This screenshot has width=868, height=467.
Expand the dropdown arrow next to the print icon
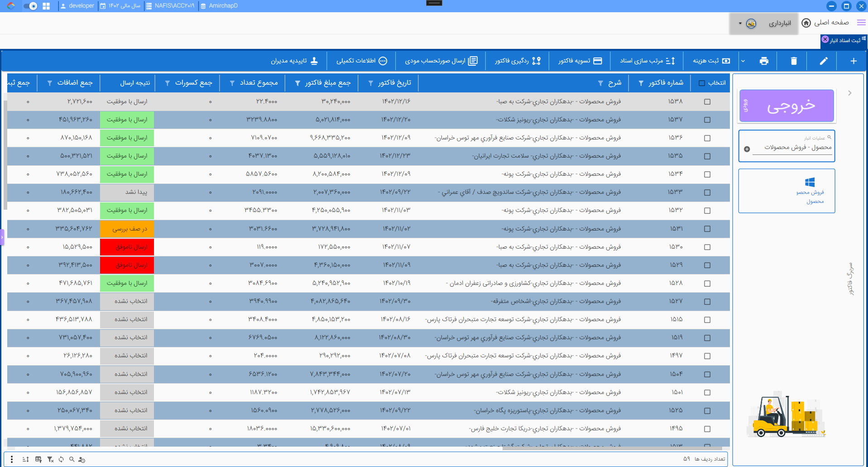tap(743, 61)
